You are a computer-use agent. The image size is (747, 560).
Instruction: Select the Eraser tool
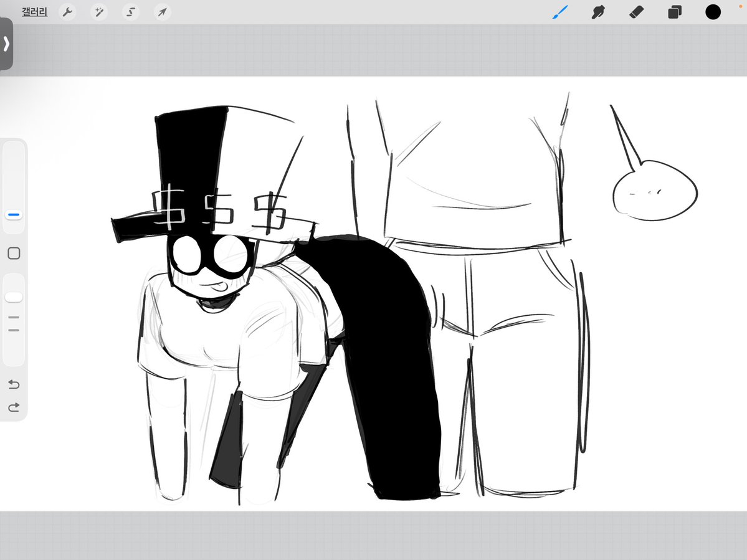[637, 12]
